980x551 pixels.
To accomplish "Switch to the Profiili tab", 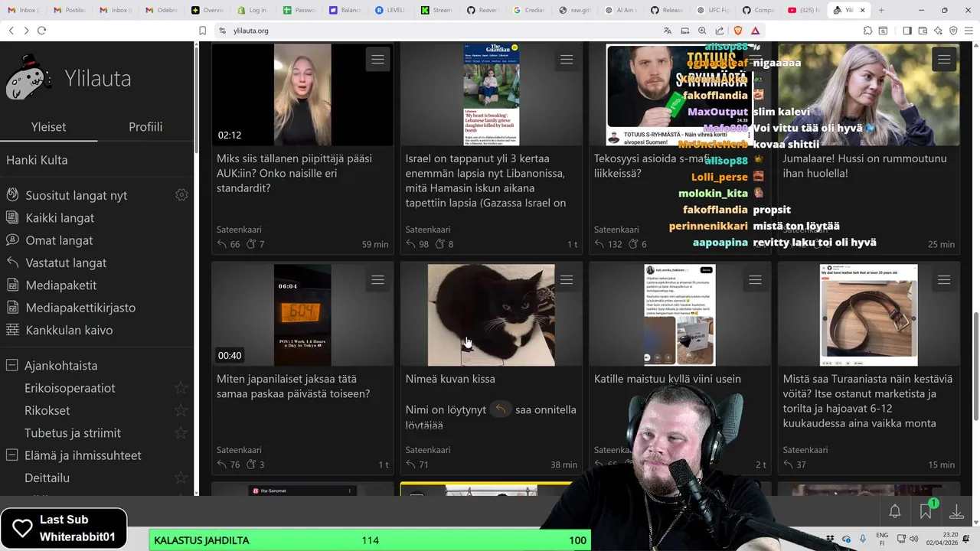I will [x=145, y=127].
